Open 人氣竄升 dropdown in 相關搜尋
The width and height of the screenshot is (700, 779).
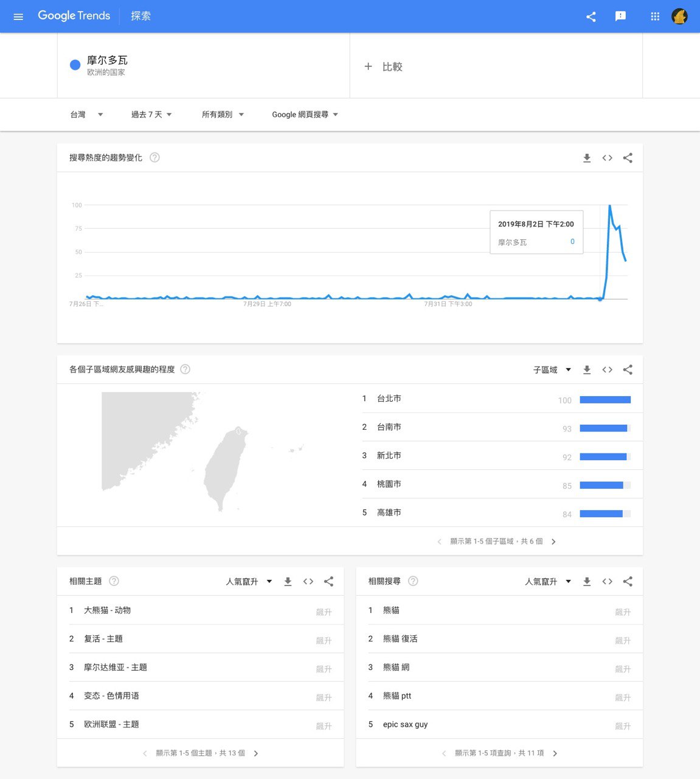(548, 582)
